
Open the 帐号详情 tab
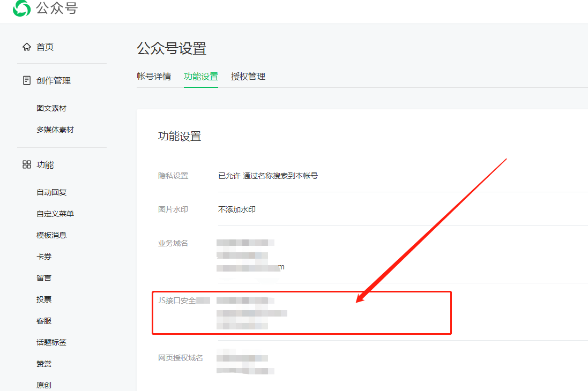(x=154, y=77)
